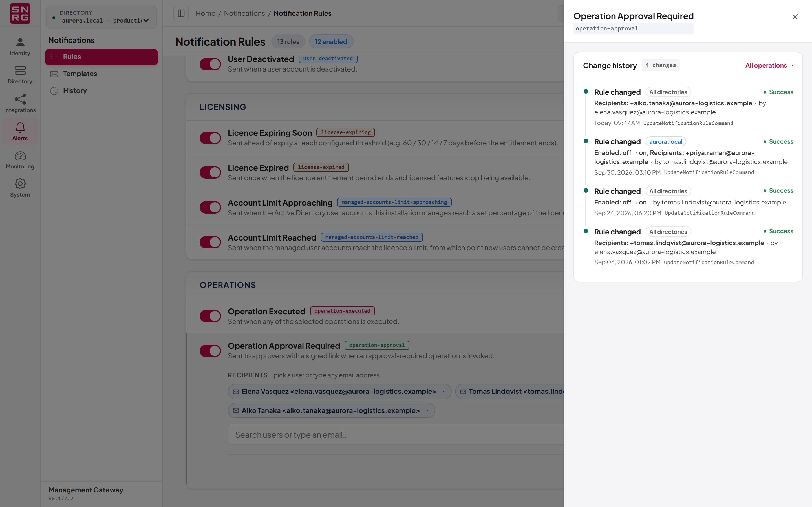812x507 pixels.
Task: Click the SNRG logo
Action: (20, 14)
